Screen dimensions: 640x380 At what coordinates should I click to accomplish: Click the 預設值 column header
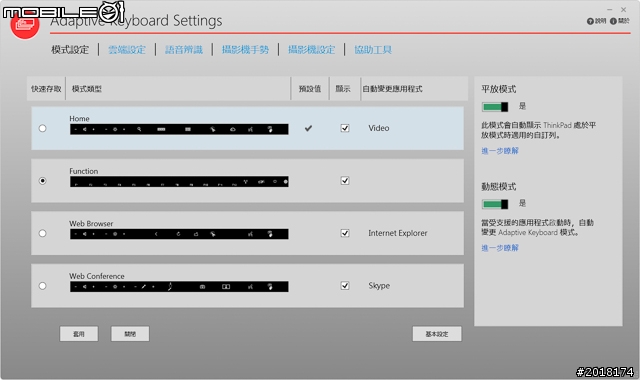[310, 89]
